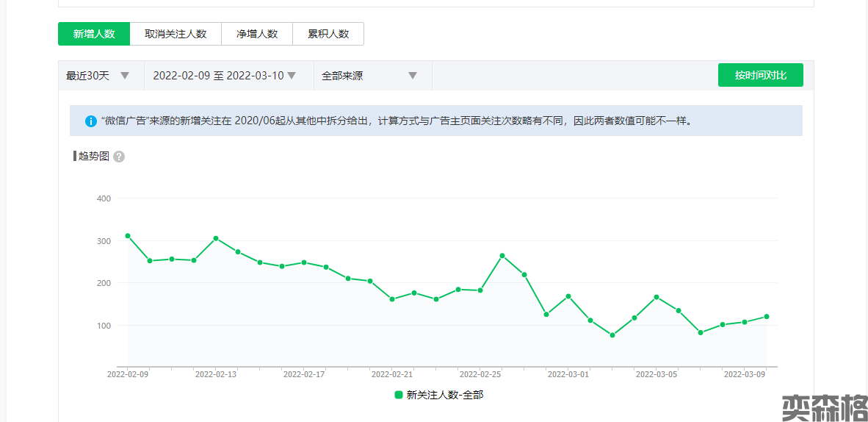Click the first data point on 2022-02-09
Screen dimensions: 868x422
[x=128, y=236]
